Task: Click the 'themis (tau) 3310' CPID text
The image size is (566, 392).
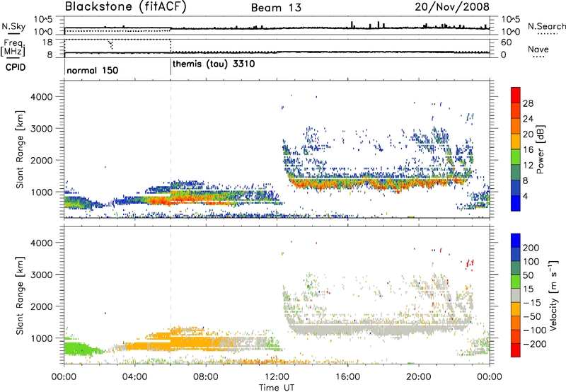Action: point(214,64)
